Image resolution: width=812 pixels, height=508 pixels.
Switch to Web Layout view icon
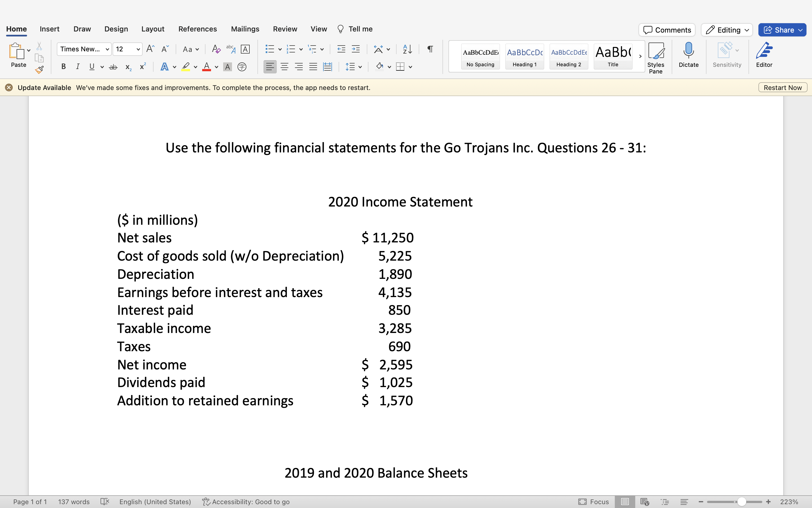click(x=645, y=502)
